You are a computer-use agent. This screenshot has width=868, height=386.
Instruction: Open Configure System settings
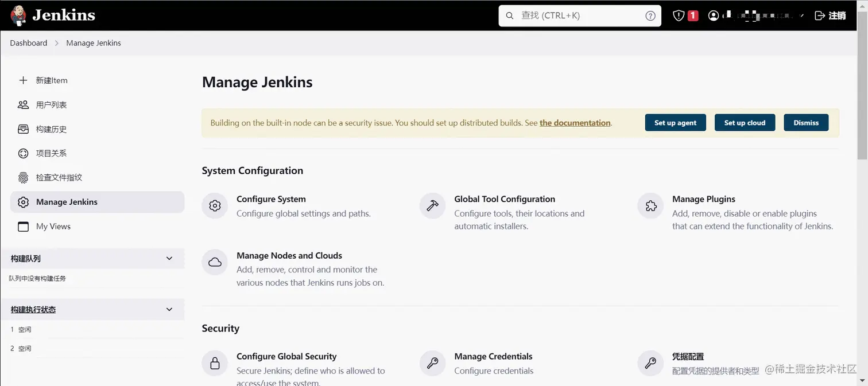point(271,199)
